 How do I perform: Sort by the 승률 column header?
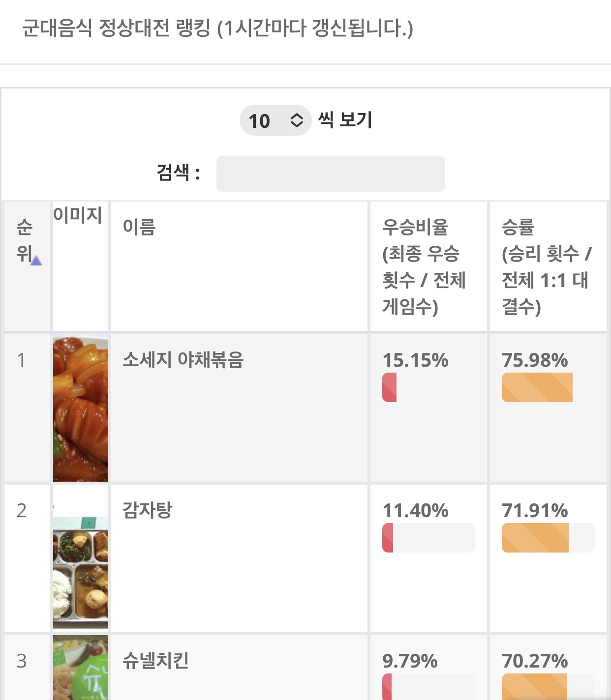coord(546,266)
